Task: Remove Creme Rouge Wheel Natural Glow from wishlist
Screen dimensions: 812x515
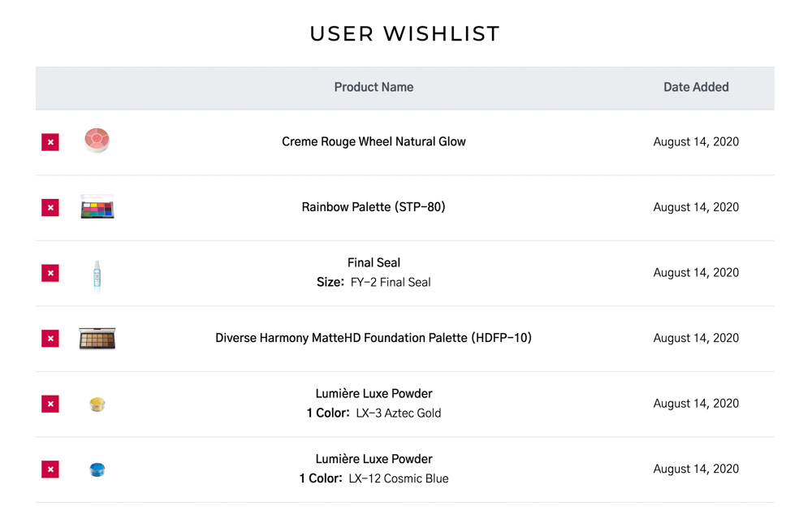Action: pyautogui.click(x=50, y=142)
